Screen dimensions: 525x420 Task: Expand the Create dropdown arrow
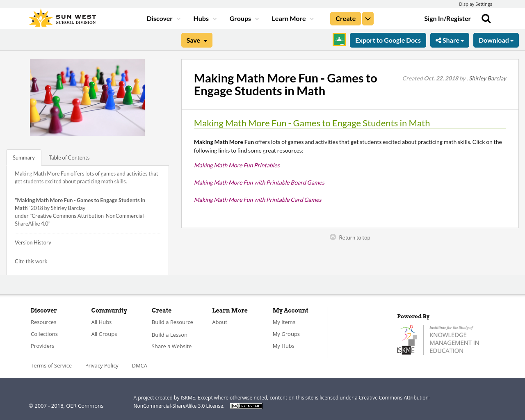(367, 18)
